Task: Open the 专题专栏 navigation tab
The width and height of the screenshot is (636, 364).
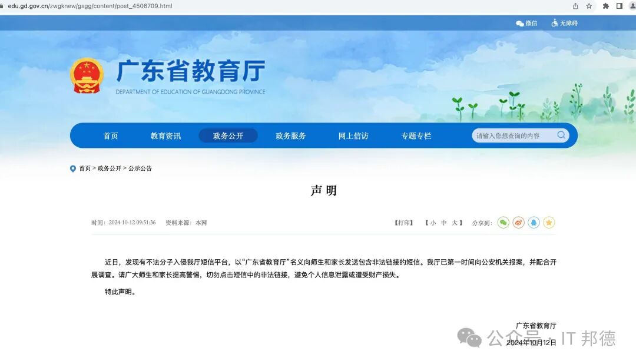Action: 416,136
